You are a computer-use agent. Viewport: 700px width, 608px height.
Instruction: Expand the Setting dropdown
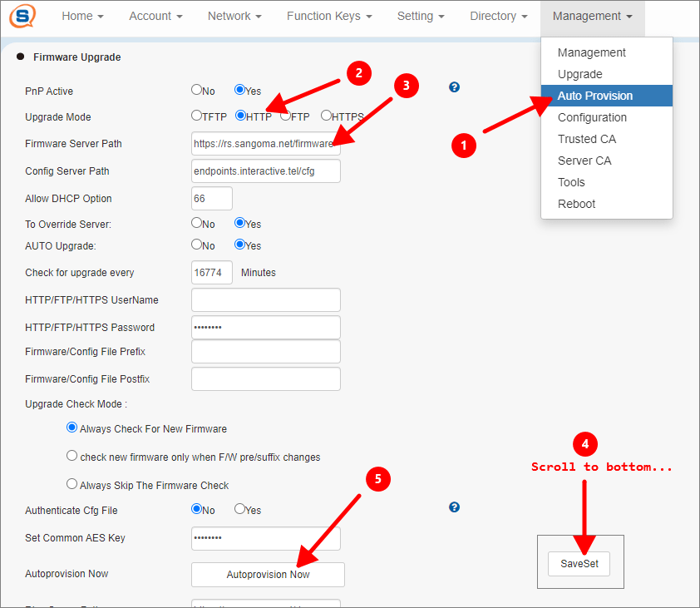pyautogui.click(x=420, y=15)
